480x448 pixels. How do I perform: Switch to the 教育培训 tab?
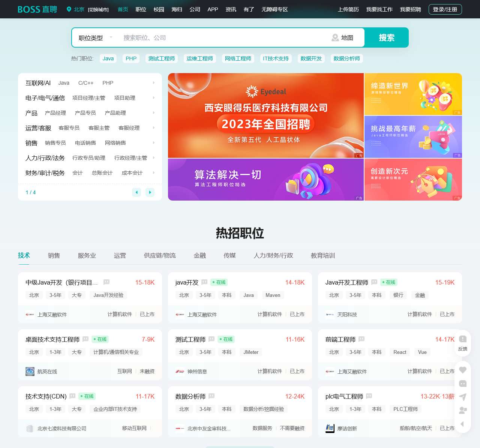[x=322, y=256]
